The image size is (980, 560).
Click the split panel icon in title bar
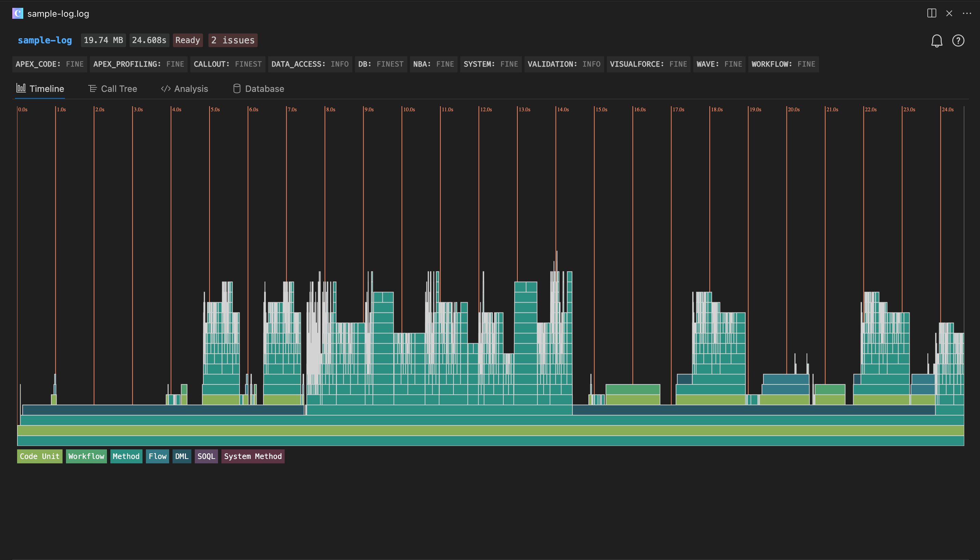click(931, 13)
